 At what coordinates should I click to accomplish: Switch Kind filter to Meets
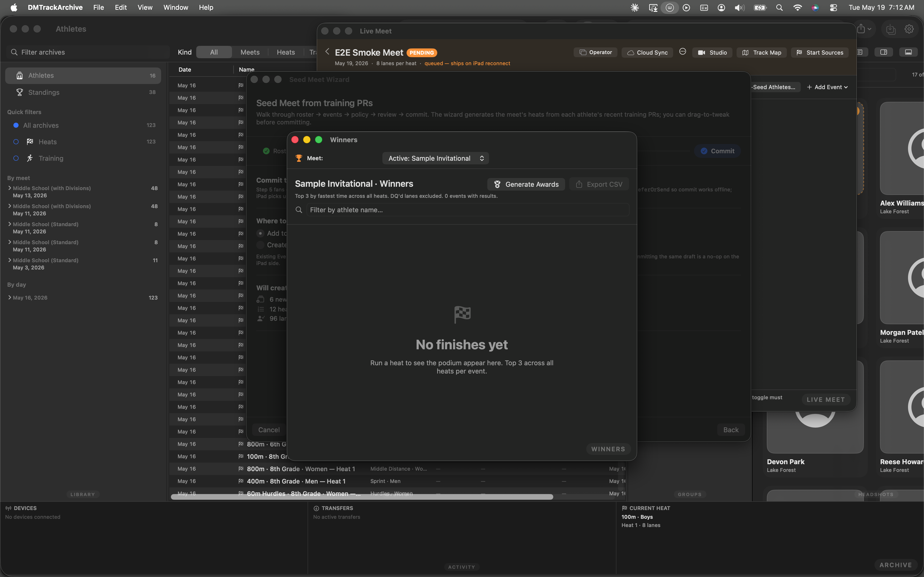pyautogui.click(x=250, y=52)
